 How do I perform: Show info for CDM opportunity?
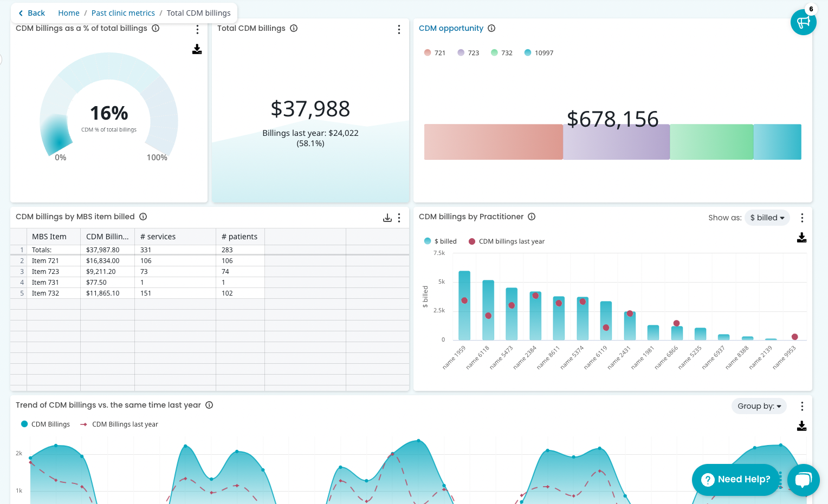click(491, 28)
